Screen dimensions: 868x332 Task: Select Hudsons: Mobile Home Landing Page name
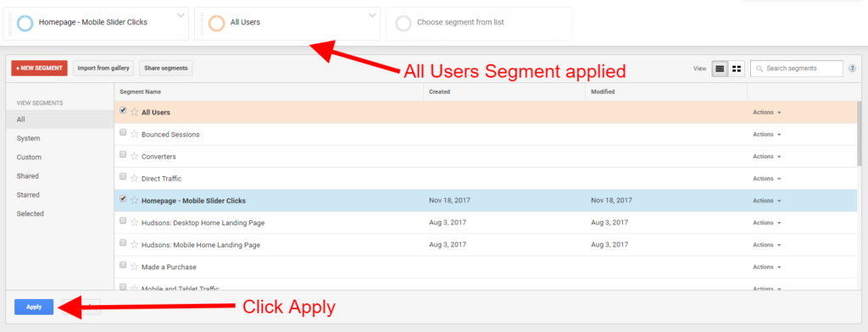[x=201, y=245]
